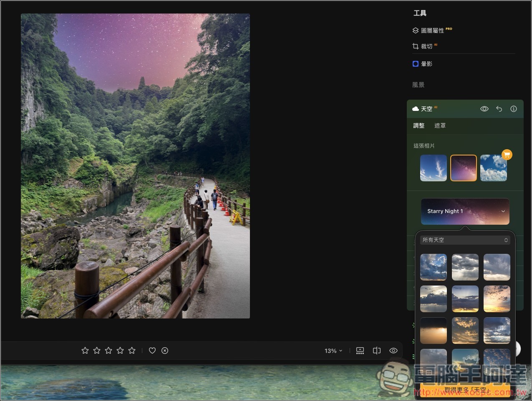532x401 pixels.
Task: Enable before/after split compare view
Action: point(377,351)
